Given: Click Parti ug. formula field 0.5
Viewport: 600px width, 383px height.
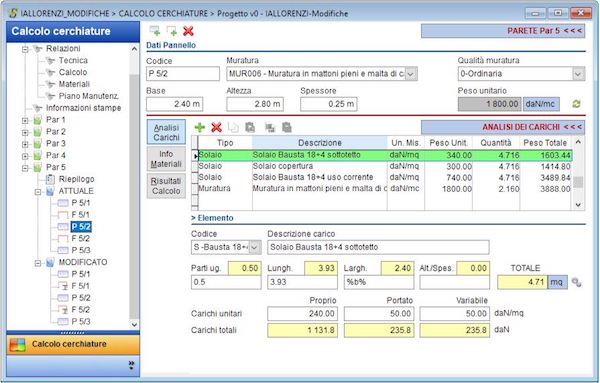Looking at the screenshot, I should point(226,282).
